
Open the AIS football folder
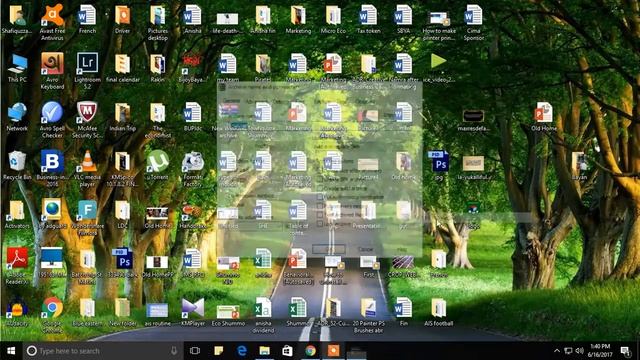[x=438, y=312]
